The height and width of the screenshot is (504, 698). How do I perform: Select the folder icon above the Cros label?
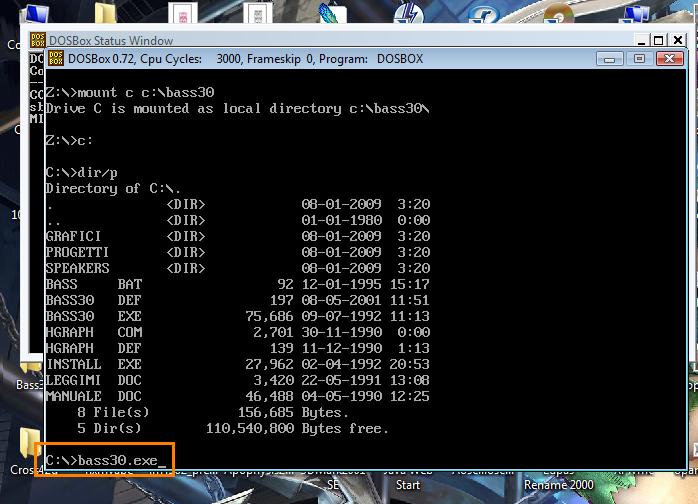[x=29, y=443]
